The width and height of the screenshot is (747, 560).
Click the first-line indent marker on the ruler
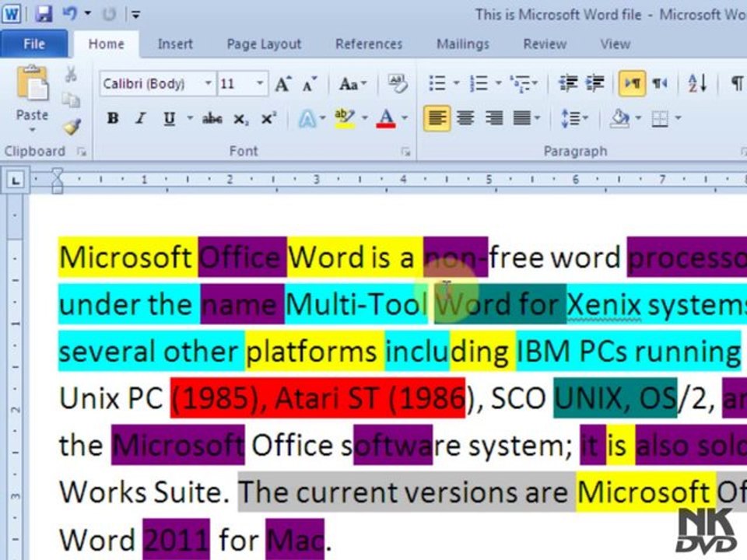pos(57,173)
